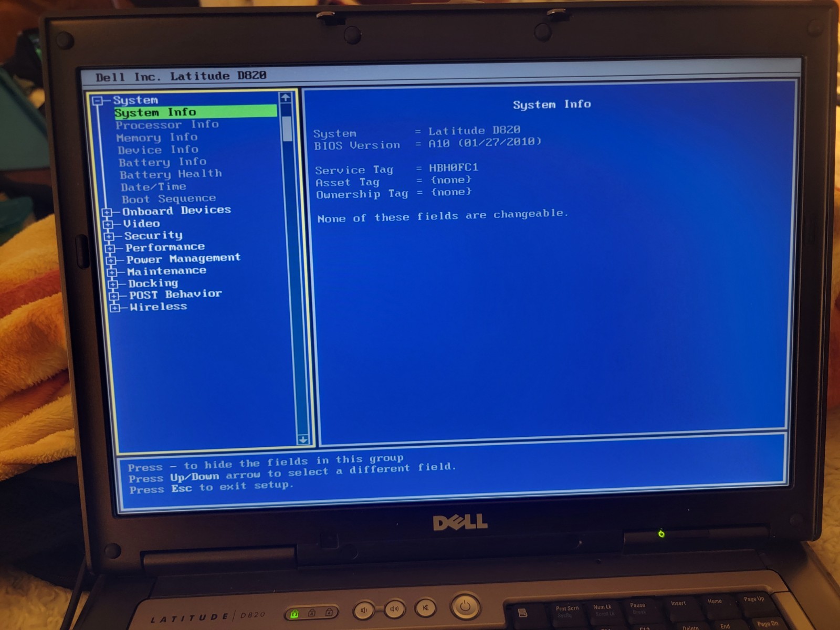Click the Service Tag value HBH0FC1
The image size is (840, 630).
(454, 168)
